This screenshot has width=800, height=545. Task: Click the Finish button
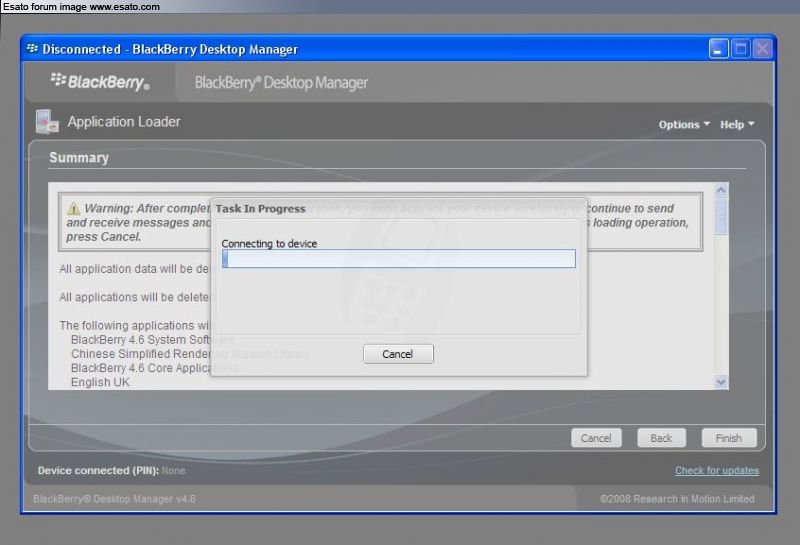(x=729, y=438)
